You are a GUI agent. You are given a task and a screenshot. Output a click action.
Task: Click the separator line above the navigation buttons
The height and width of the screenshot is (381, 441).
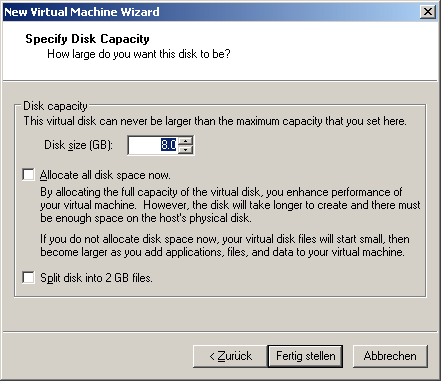[x=220, y=332]
